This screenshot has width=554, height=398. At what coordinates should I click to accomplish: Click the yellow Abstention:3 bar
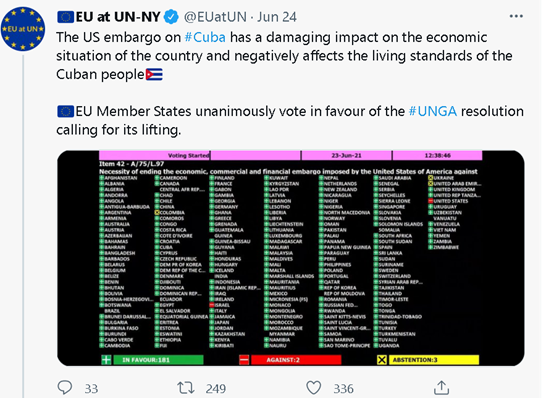click(x=434, y=360)
